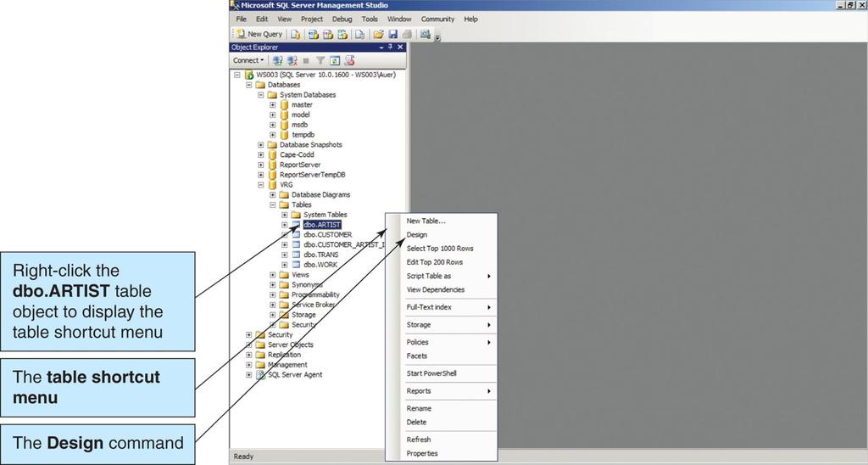
Task: Open the Help menu
Action: click(x=470, y=19)
